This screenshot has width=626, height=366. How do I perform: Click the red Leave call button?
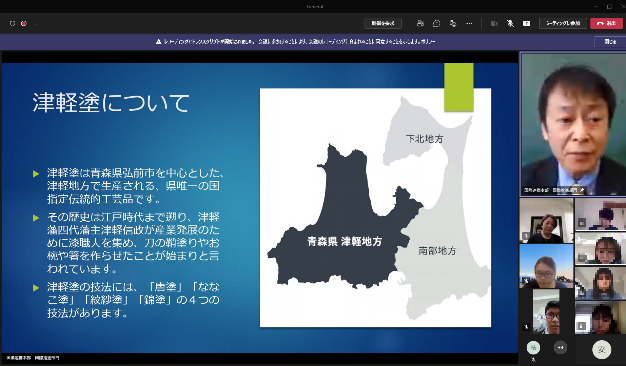point(606,24)
